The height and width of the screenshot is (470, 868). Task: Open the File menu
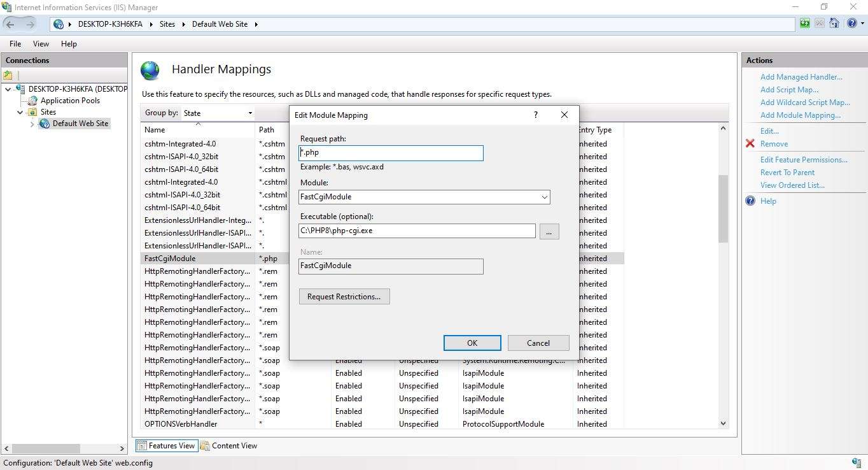click(x=15, y=44)
